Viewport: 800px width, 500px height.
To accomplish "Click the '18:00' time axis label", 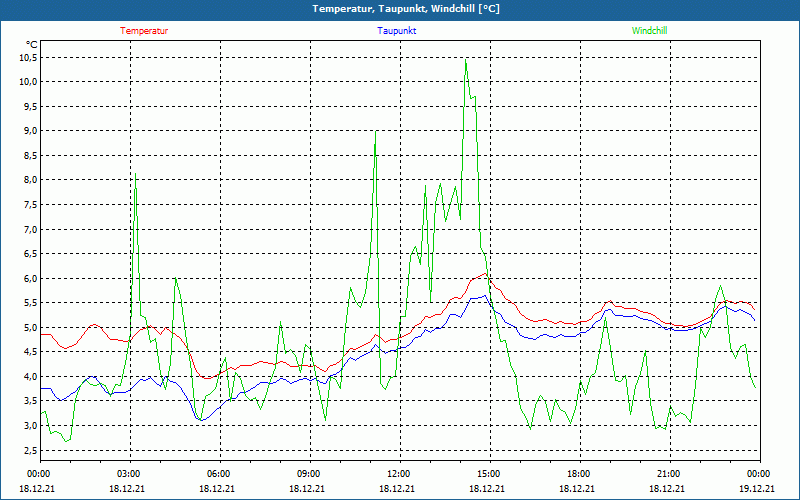I will [579, 474].
